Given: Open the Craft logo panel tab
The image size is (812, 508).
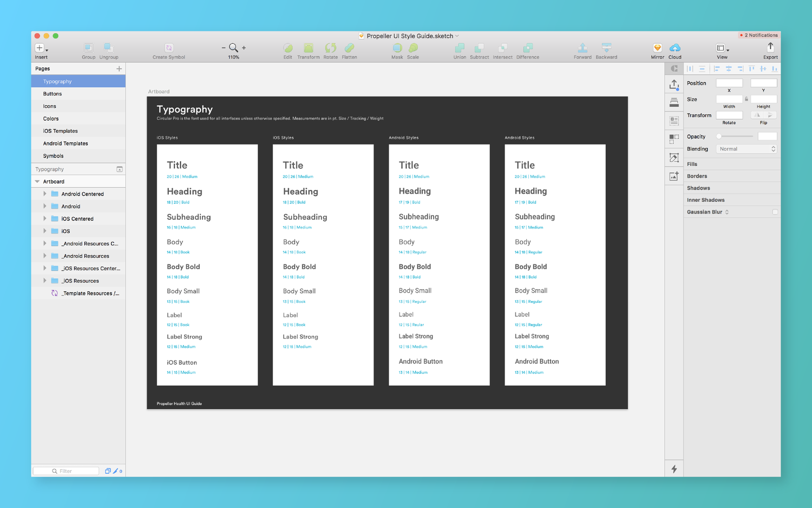Looking at the screenshot, I should click(x=674, y=69).
